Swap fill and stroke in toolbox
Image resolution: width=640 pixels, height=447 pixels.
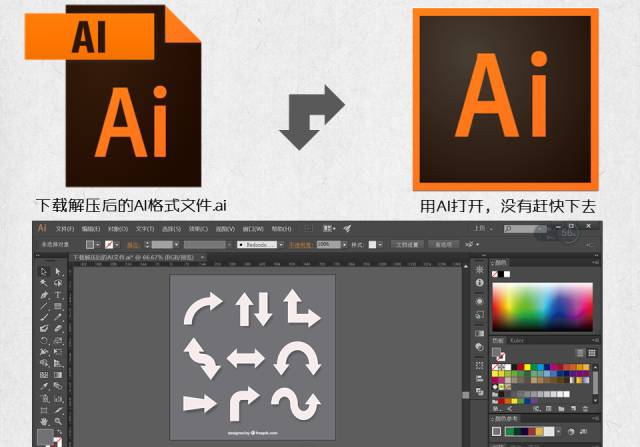pyautogui.click(x=60, y=432)
